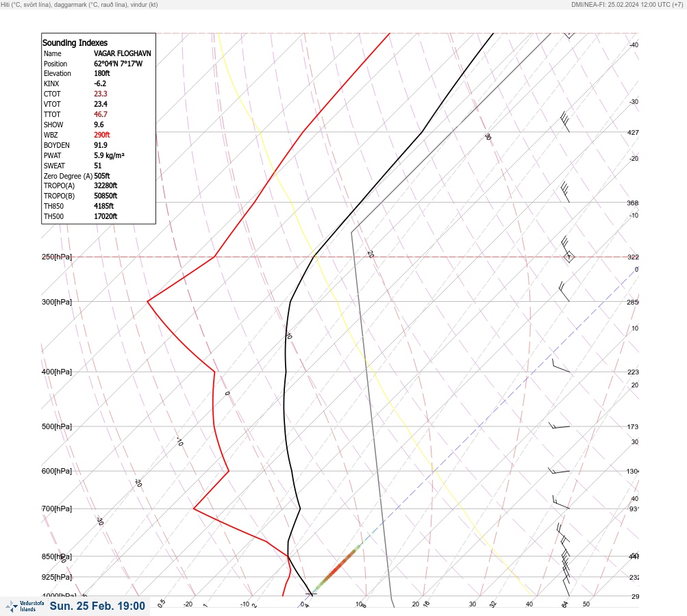This screenshot has width=687, height=616.
Task: Click the red TTOT value '46.7'
Action: pos(100,114)
